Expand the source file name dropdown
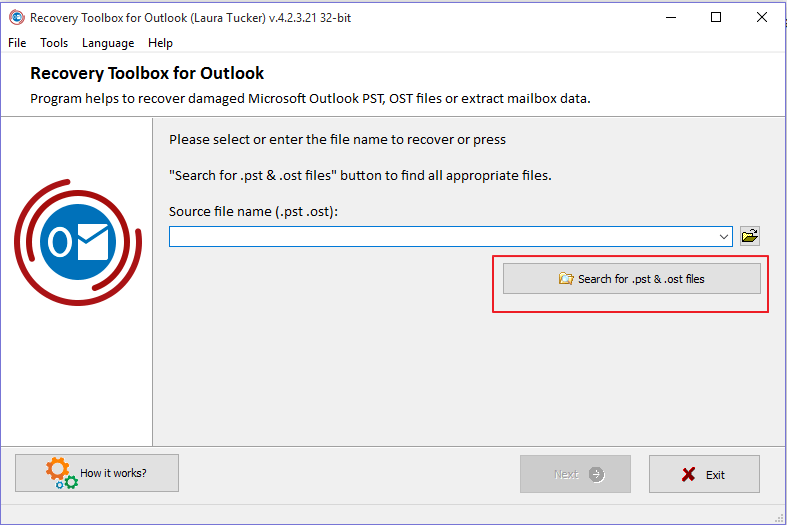Screen dimensions: 787x525 (x=724, y=236)
